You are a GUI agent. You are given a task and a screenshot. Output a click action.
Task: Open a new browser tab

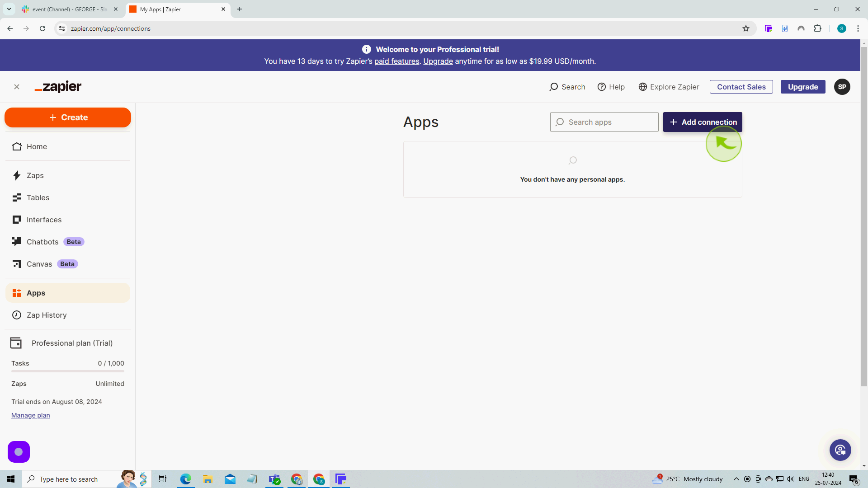point(240,9)
